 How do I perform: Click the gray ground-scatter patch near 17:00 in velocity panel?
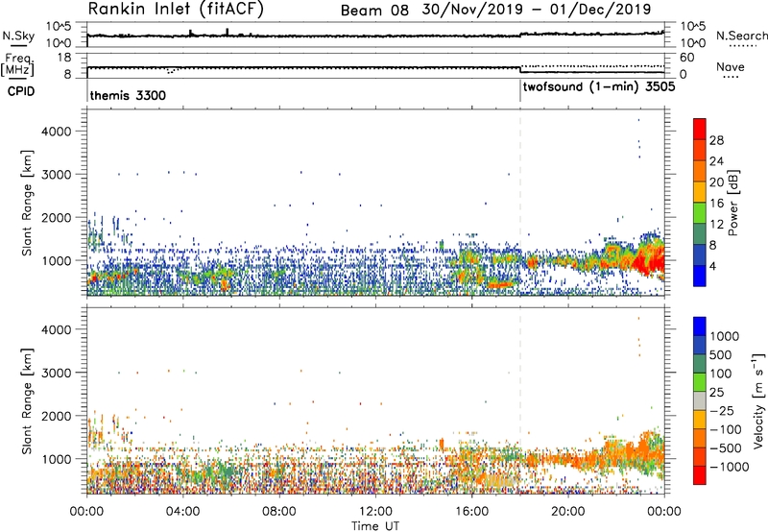499,480
